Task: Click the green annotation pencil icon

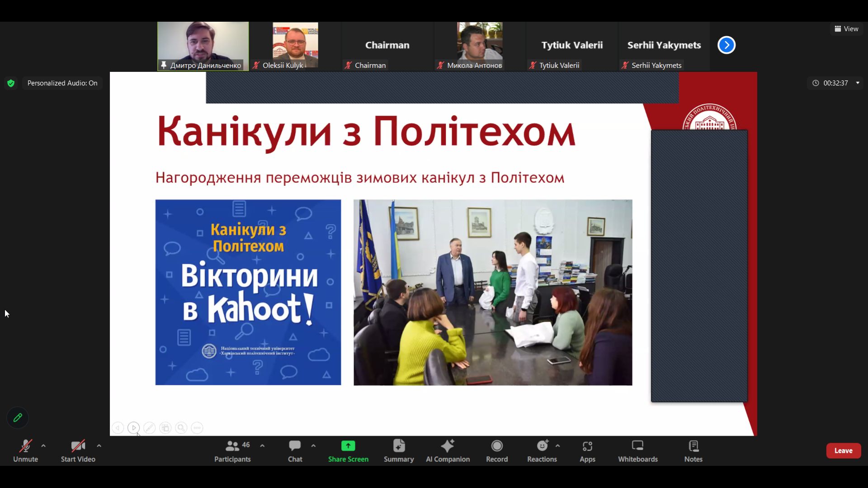Action: click(18, 418)
